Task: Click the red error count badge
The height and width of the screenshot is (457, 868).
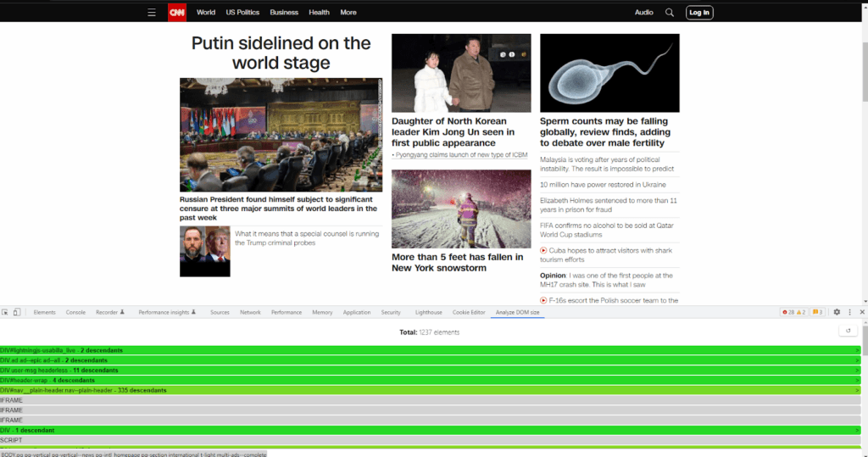Action: 787,312
